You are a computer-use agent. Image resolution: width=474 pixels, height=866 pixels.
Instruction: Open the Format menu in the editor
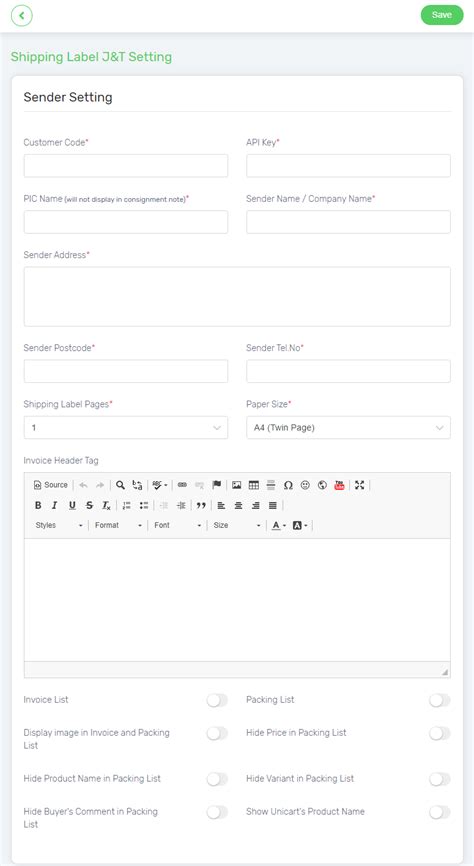pyautogui.click(x=118, y=525)
